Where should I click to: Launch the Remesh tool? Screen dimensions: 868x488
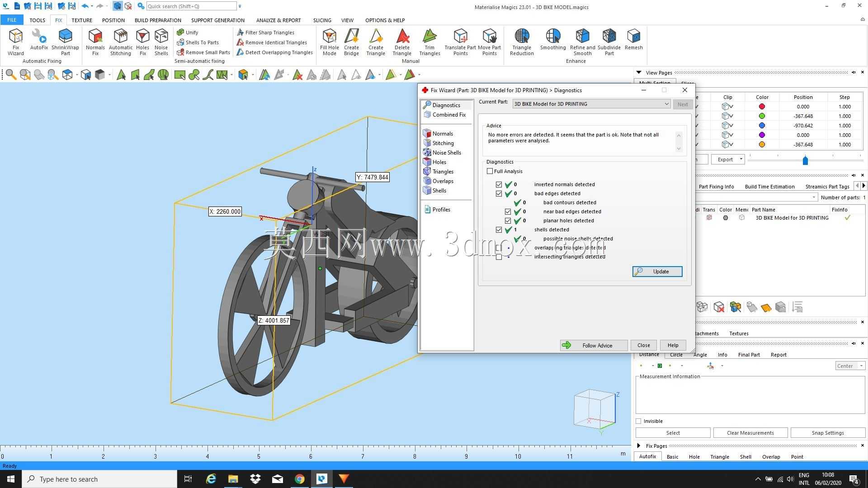point(633,39)
